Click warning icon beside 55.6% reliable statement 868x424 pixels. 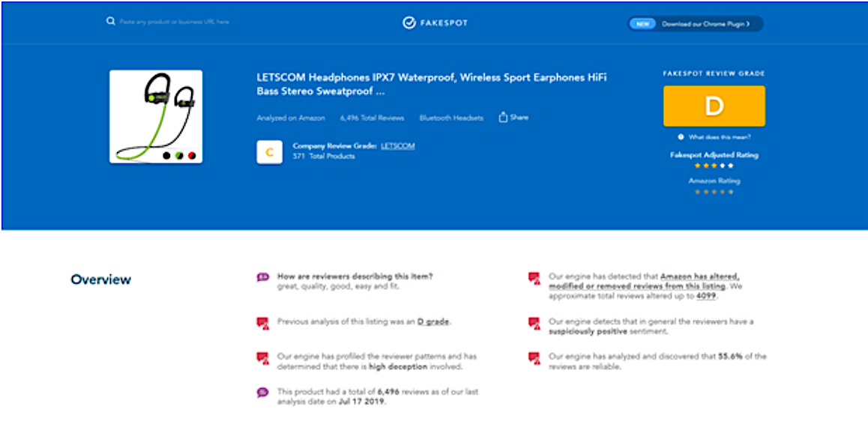(x=534, y=358)
